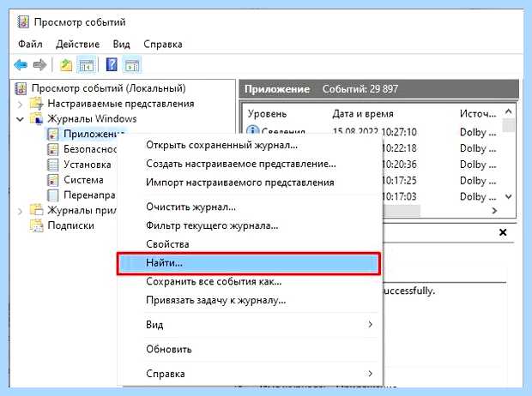Click event list scroll up arrow
Viewport: 532px width, 396px height.
pyautogui.click(x=508, y=111)
